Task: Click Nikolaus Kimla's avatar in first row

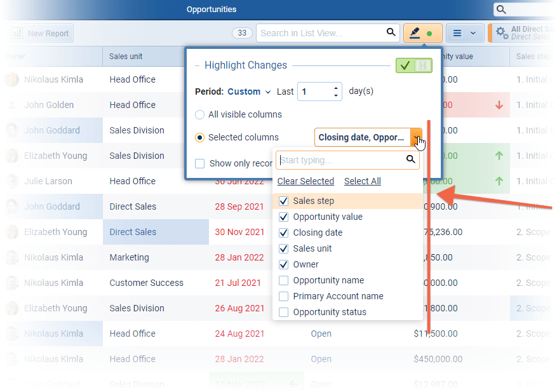Action: (x=12, y=80)
